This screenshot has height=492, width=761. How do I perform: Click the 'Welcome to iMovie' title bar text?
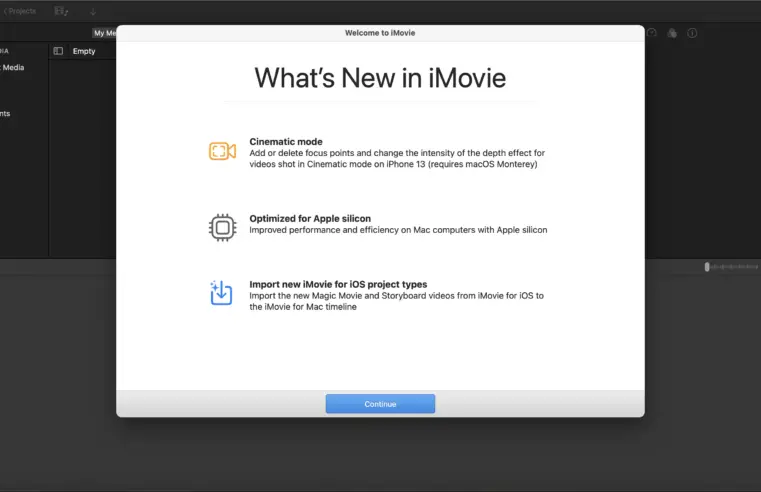point(380,33)
